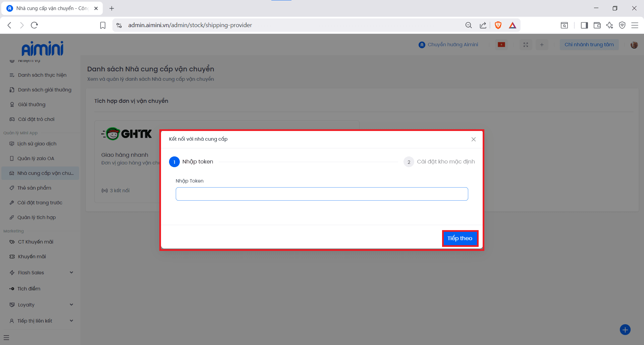Screen dimensions: 644x345
Task: Open Lịch sử giao dịch menu item
Action: [x=37, y=144]
